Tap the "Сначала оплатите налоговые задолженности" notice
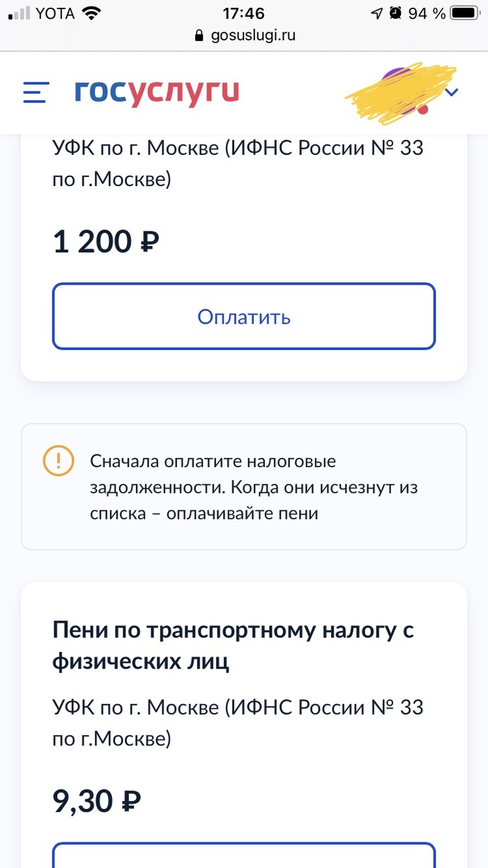 (253, 487)
